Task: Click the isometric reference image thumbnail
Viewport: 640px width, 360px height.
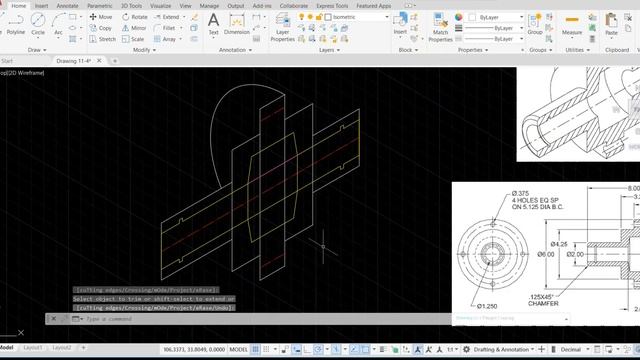Action: 578,114
